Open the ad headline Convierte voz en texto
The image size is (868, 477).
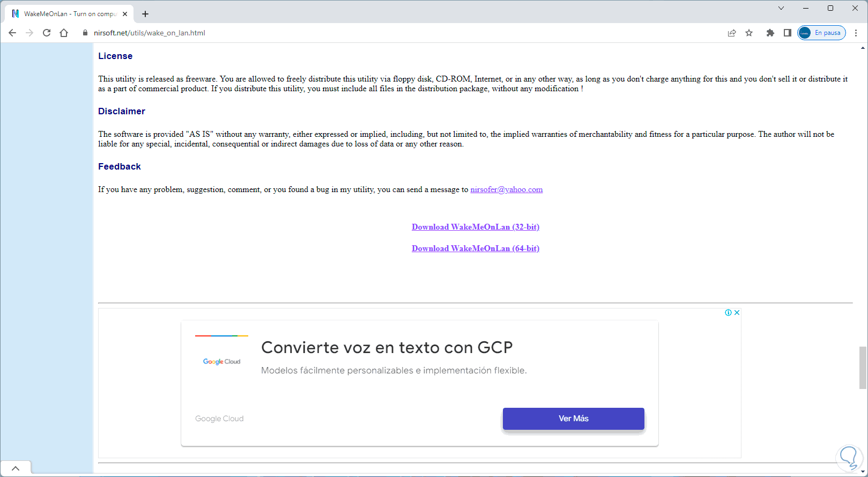[387, 348]
